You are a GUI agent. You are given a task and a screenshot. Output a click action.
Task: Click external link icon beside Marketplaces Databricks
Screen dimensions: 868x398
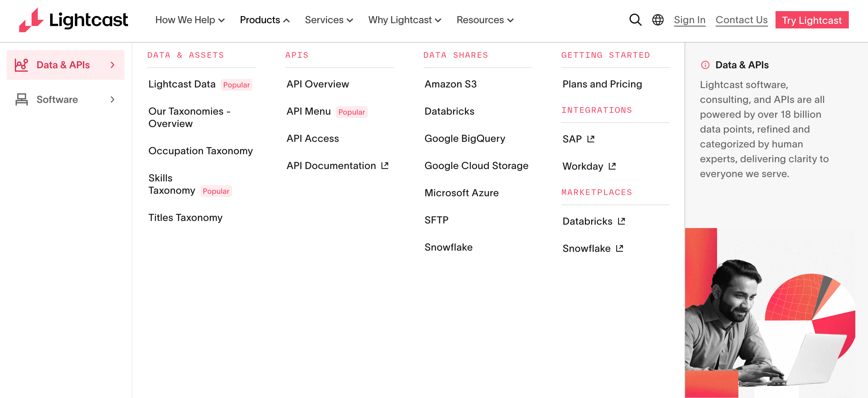[621, 221]
